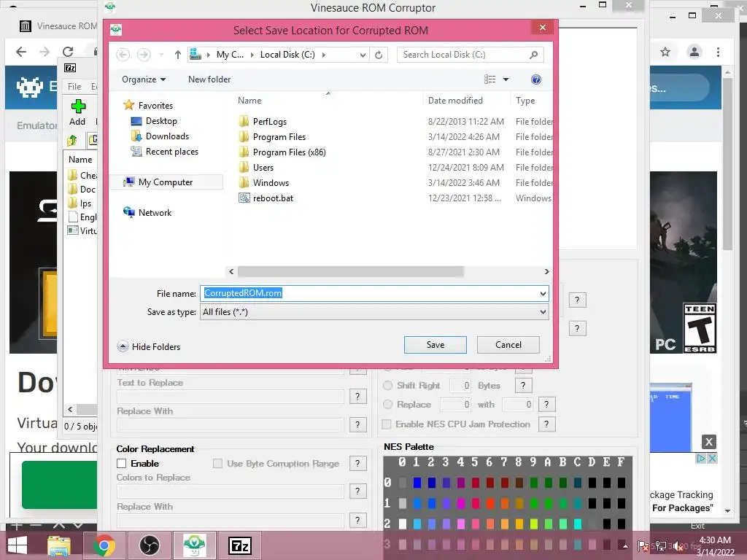Open Chrome profile avatar icon

click(694, 52)
